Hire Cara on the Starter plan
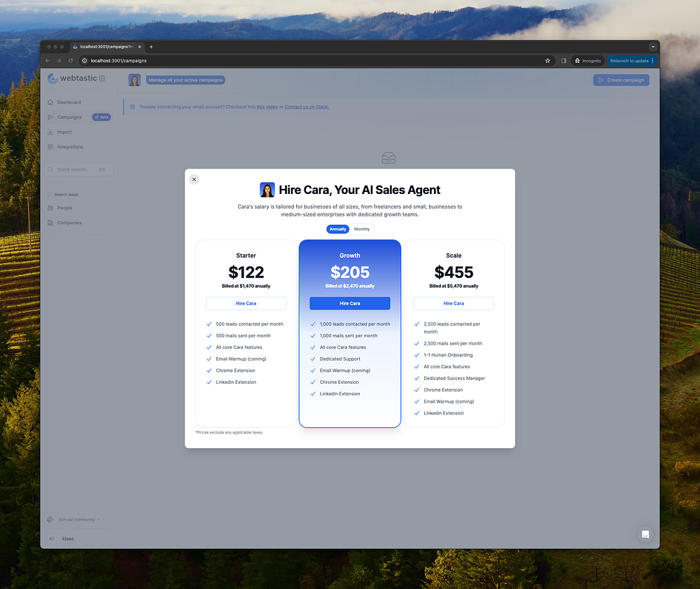The width and height of the screenshot is (700, 589). coord(246,303)
